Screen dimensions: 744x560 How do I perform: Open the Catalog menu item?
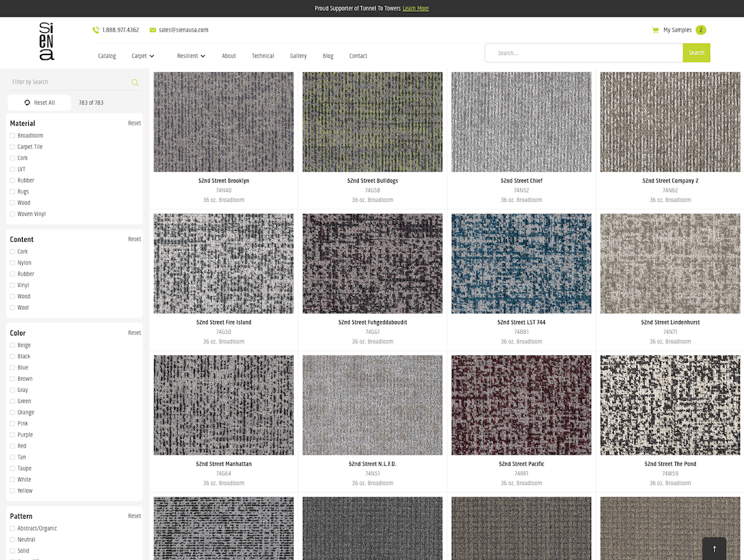pos(107,56)
